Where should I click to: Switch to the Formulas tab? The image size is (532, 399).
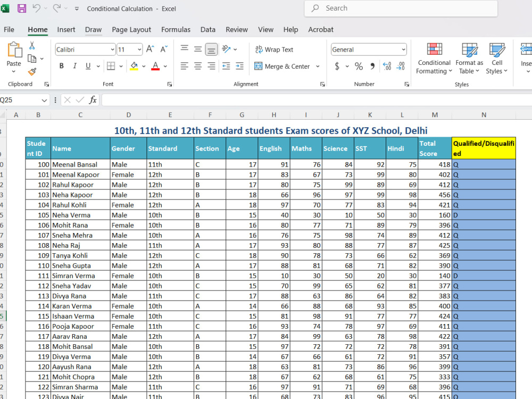tap(176, 29)
